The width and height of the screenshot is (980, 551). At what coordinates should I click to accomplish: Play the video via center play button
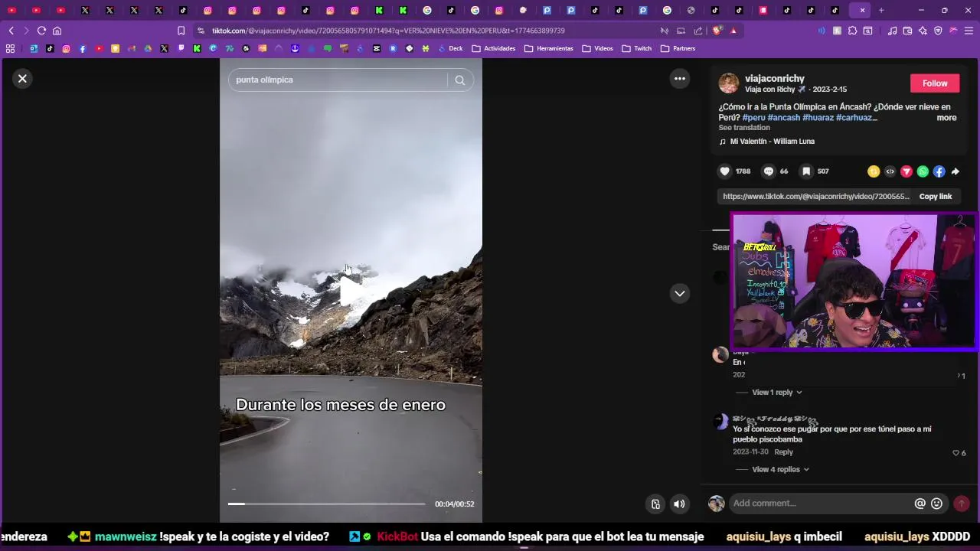(351, 291)
